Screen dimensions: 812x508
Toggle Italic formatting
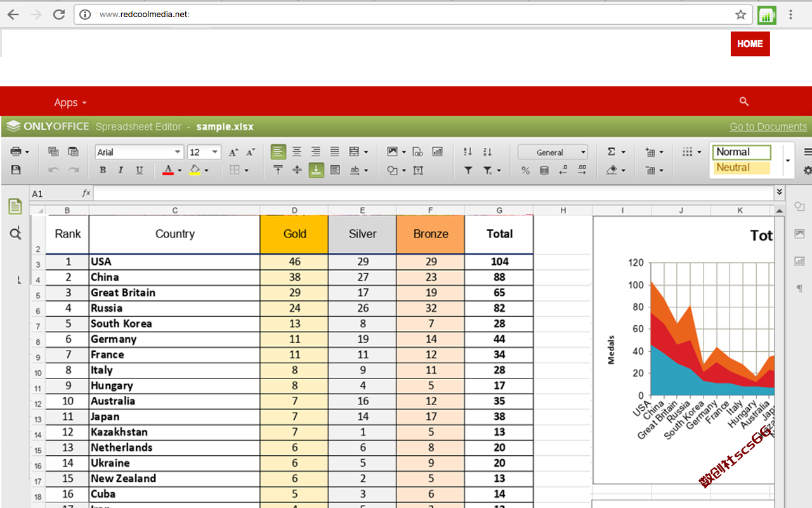coord(121,170)
